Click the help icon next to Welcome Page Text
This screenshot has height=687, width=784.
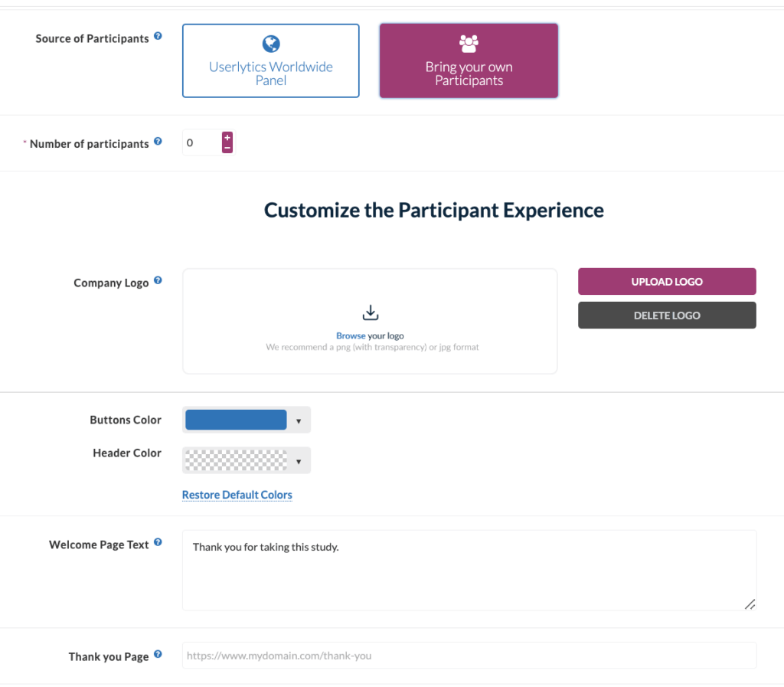click(158, 540)
